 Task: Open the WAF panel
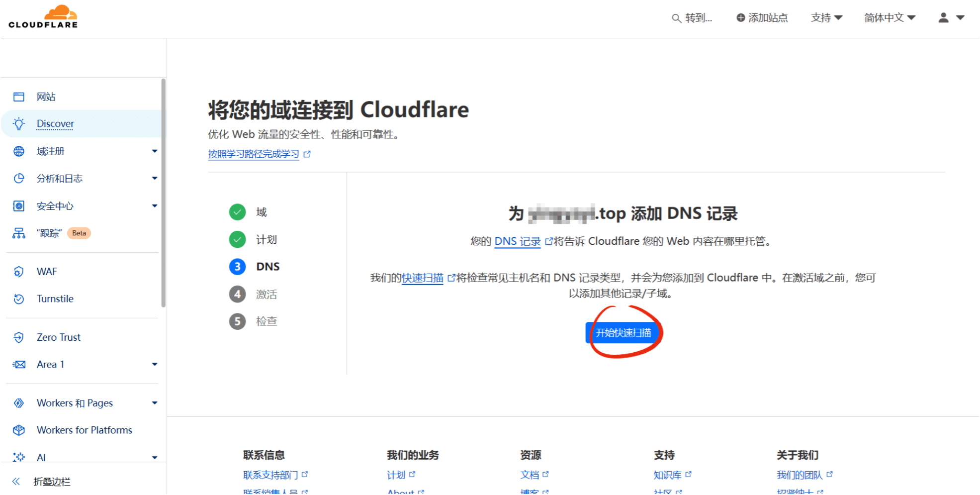47,271
